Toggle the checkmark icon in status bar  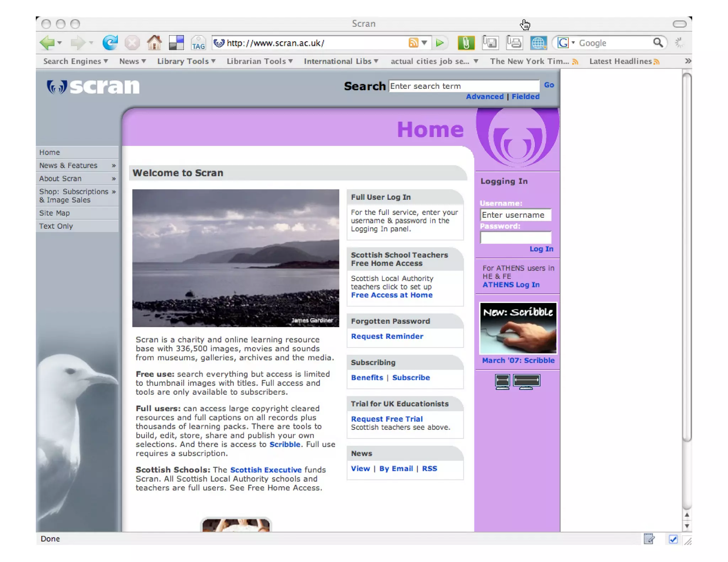coord(673,539)
